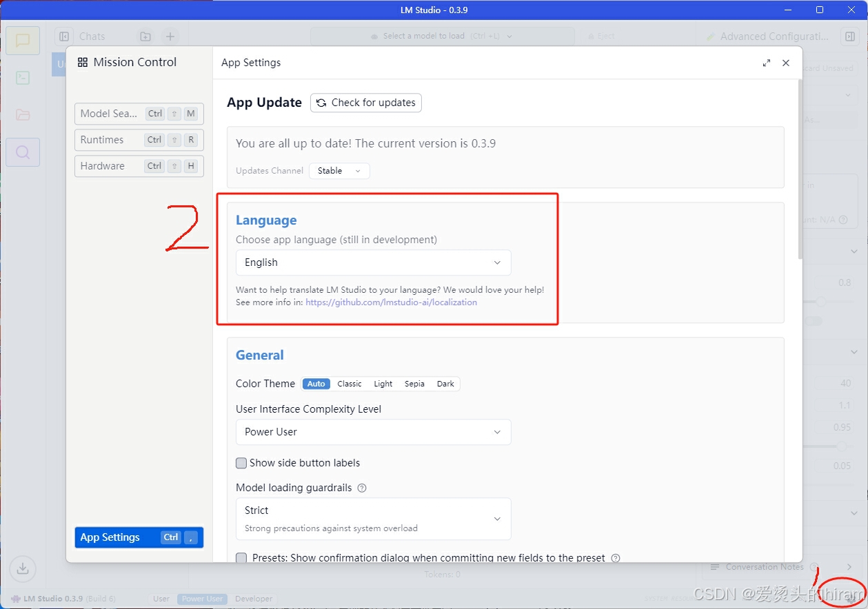Viewport: 868px width, 609px height.
Task: Click Check for updates button
Action: point(366,103)
